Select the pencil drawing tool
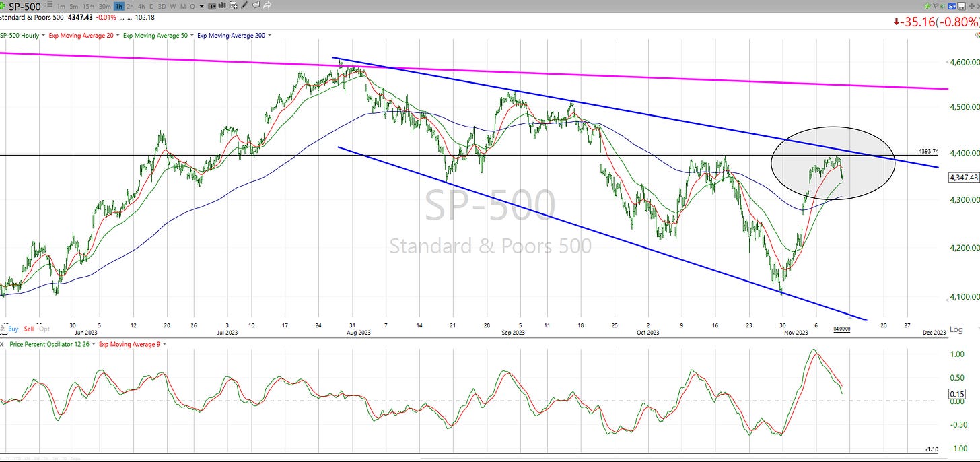 [x=244, y=5]
